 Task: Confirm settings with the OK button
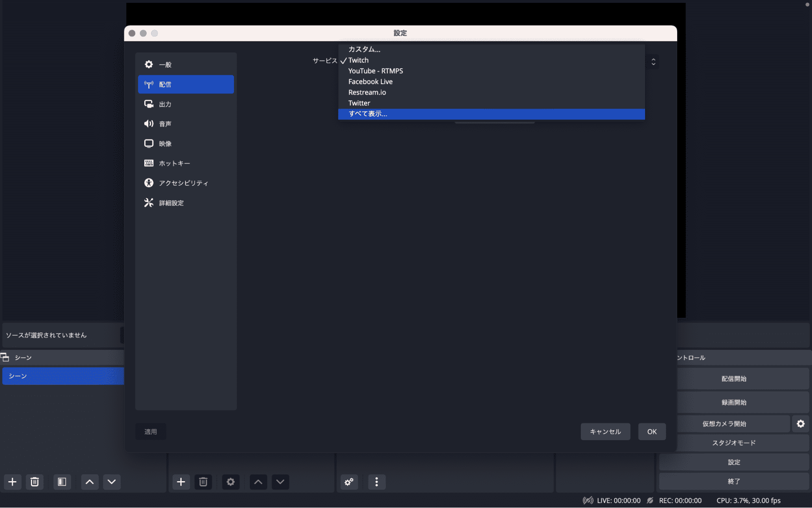[x=652, y=432]
